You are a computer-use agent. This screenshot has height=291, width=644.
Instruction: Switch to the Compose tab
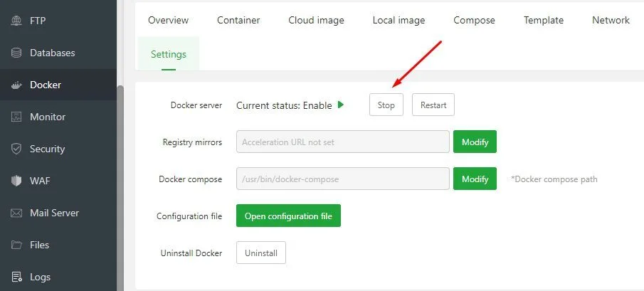click(475, 20)
